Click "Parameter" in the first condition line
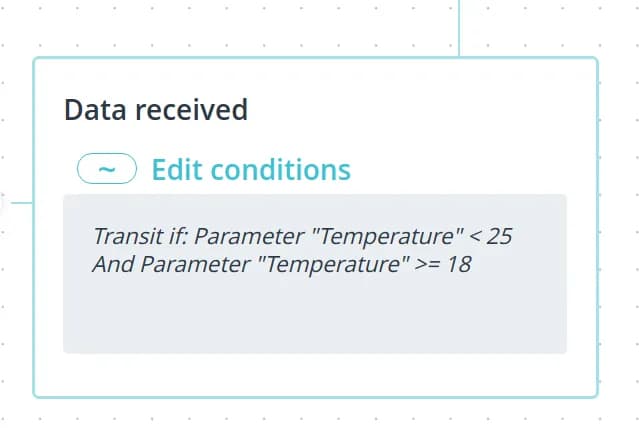 point(241,237)
